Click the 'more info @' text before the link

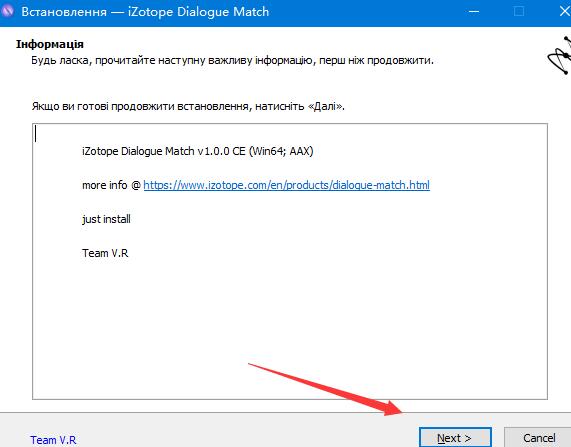point(111,185)
